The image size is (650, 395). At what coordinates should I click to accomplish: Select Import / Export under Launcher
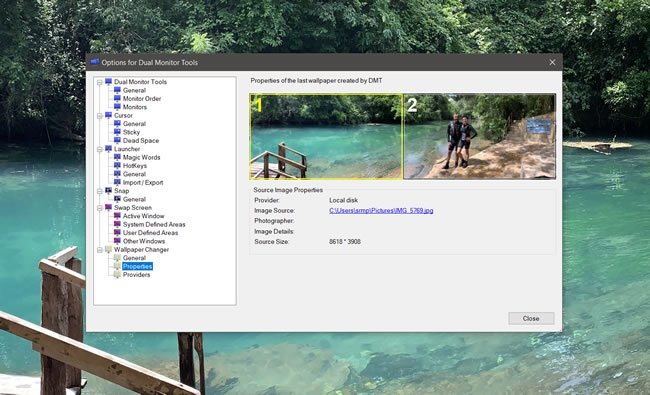tap(143, 182)
